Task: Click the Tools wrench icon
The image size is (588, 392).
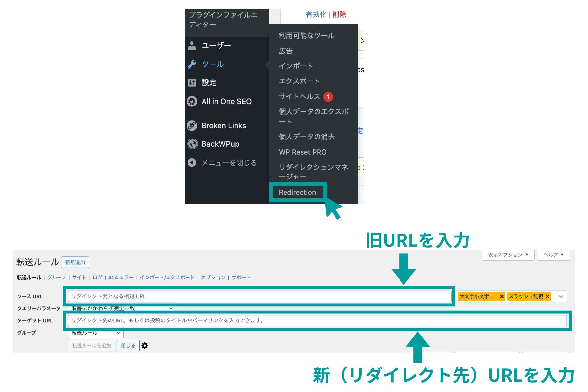Action: coord(192,64)
